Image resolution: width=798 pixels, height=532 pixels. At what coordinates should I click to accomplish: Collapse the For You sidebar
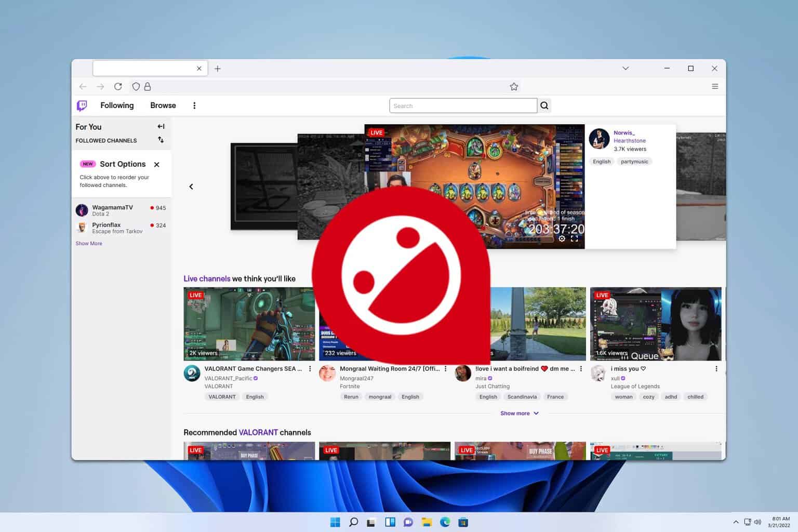point(161,126)
